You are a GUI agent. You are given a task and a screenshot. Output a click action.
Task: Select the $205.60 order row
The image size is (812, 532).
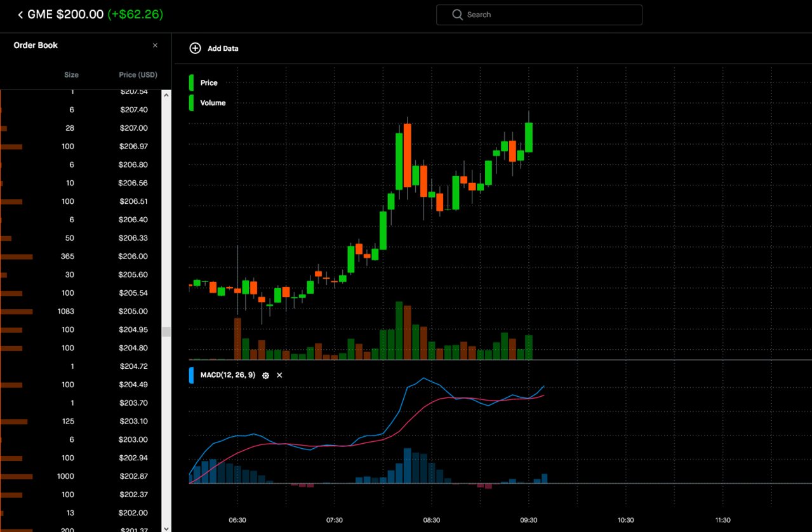click(81, 275)
